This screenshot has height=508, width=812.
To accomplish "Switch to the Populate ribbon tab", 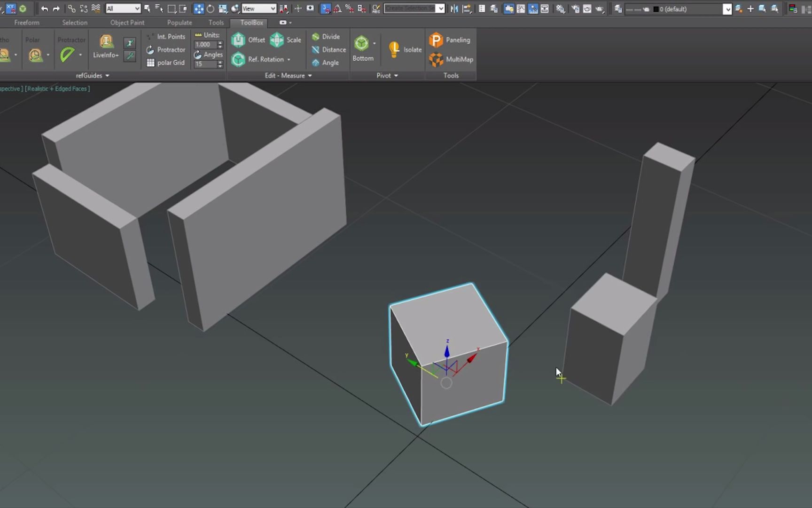I will click(x=179, y=22).
